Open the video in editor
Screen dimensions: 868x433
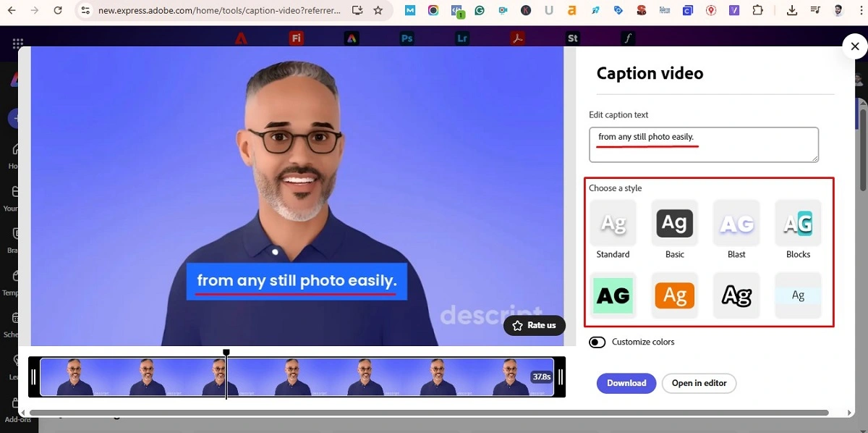click(699, 383)
